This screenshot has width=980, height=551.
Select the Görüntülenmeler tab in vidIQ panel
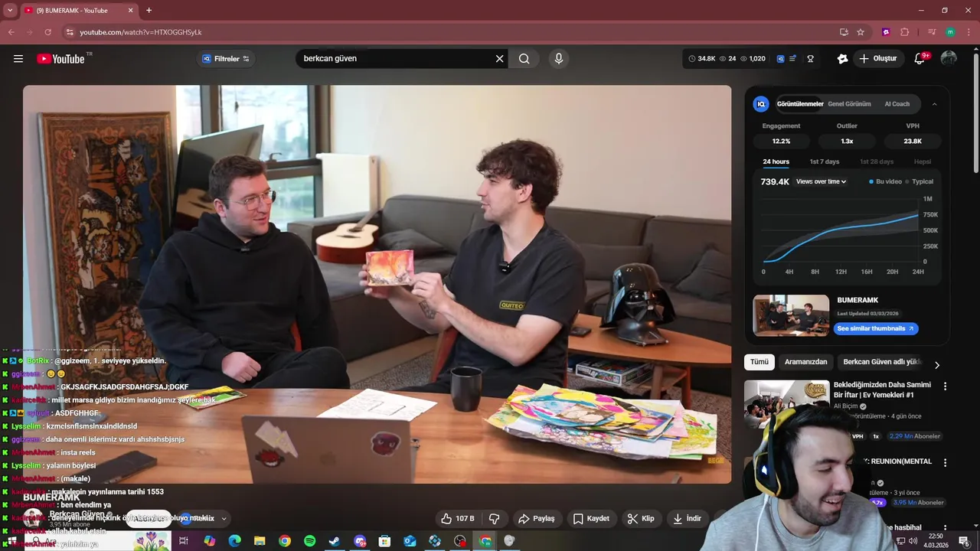(800, 104)
